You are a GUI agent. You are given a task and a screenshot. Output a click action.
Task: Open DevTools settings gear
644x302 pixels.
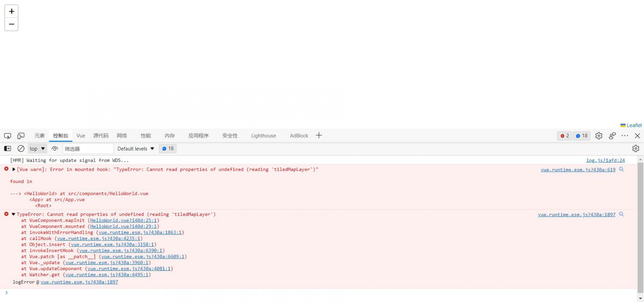(x=599, y=136)
